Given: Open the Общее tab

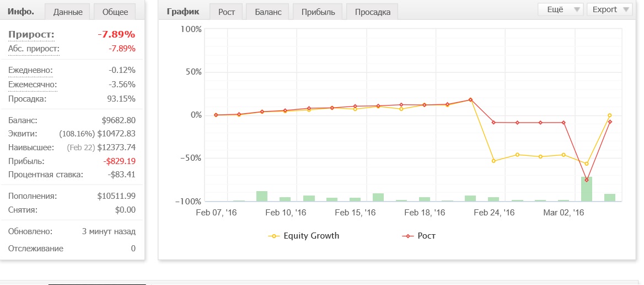Looking at the screenshot, I should click(115, 12).
